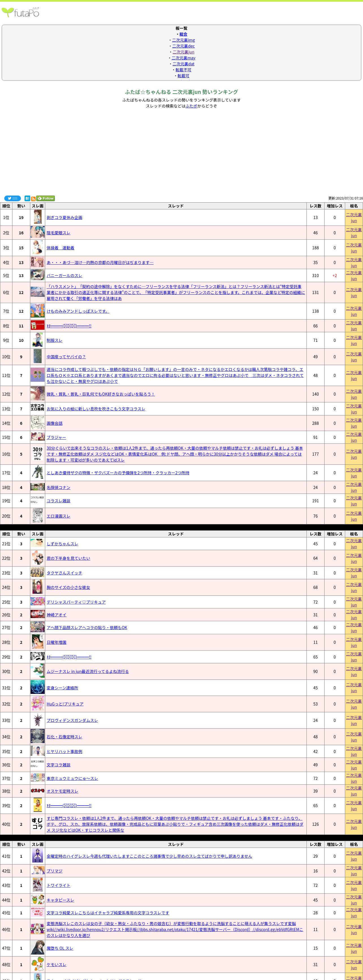Click the +2 increase value at rank 5
Viewport: 363px width, 980px height.
(x=334, y=276)
